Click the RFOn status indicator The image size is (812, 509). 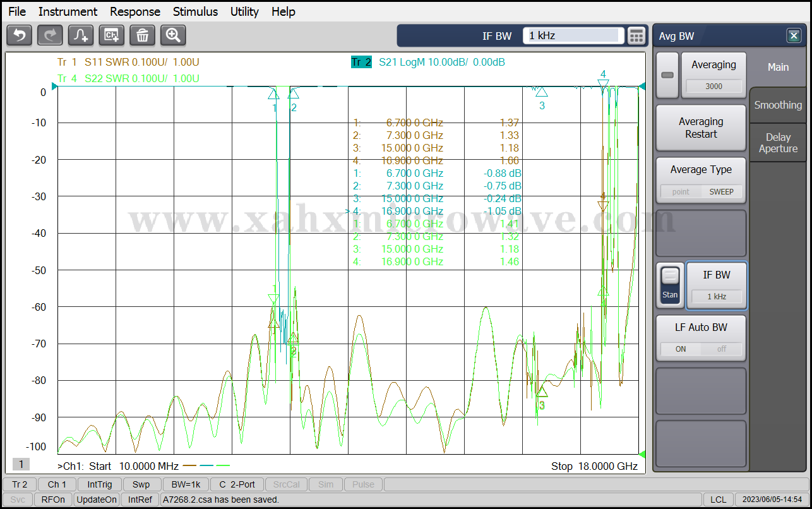53,500
